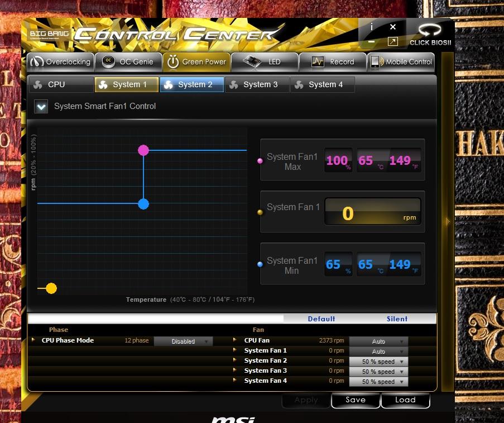Click the Save button
Image resolution: width=504 pixels, height=423 pixels.
pos(356,400)
